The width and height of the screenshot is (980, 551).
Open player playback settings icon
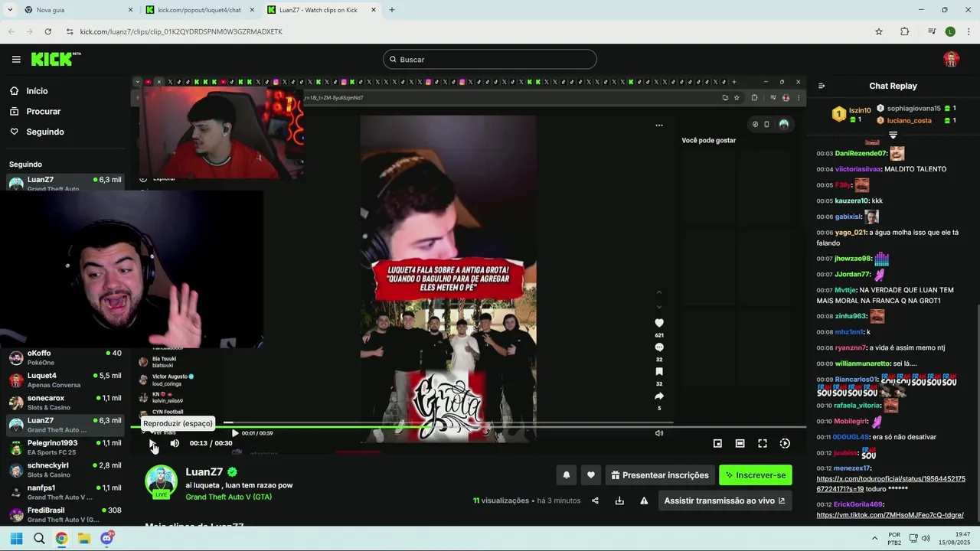(x=785, y=443)
